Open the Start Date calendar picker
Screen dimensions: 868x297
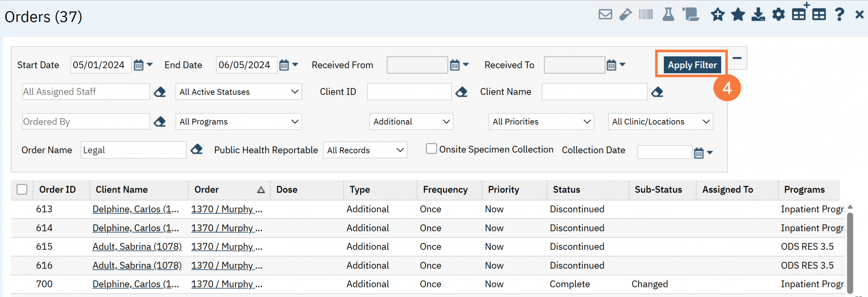pos(139,65)
